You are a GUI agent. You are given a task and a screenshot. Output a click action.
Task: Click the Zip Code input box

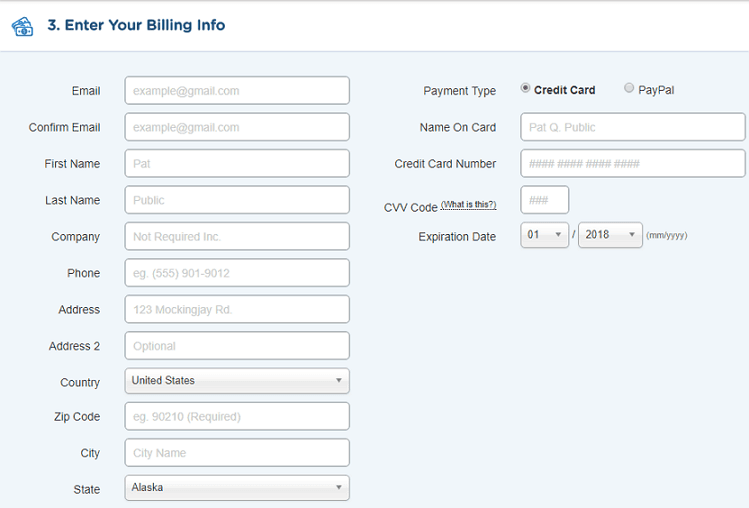coord(237,416)
